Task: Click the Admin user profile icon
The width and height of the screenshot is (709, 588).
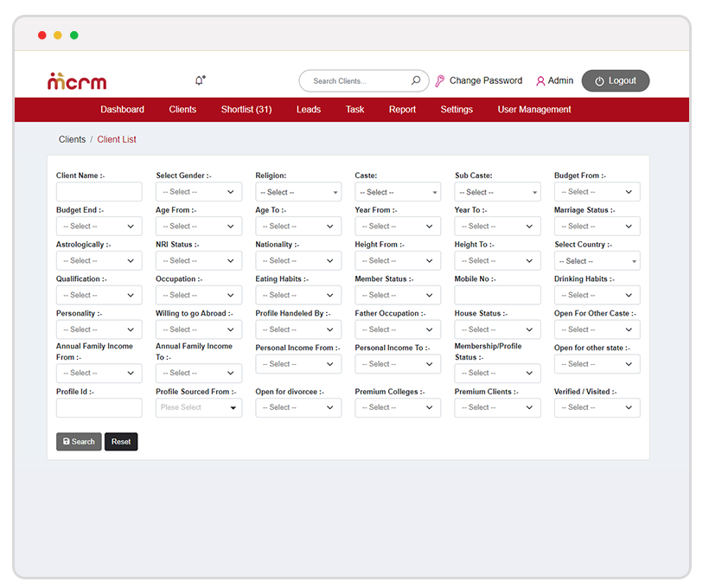Action: 540,81
